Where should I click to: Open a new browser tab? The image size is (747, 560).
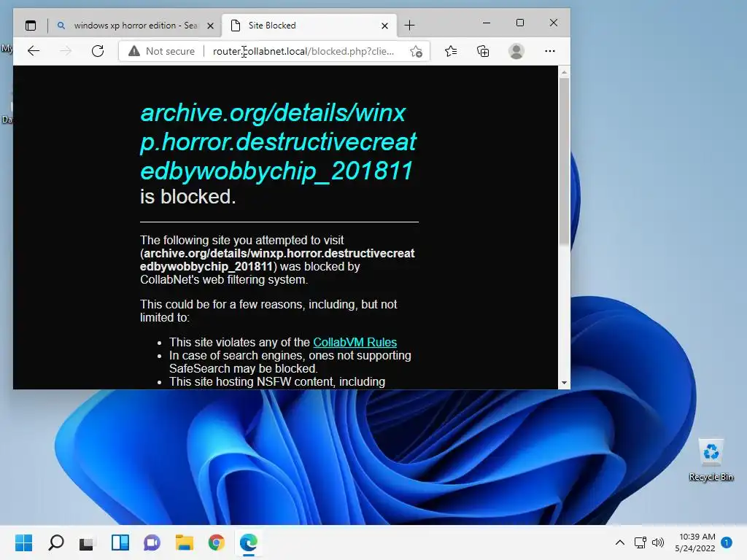click(409, 26)
